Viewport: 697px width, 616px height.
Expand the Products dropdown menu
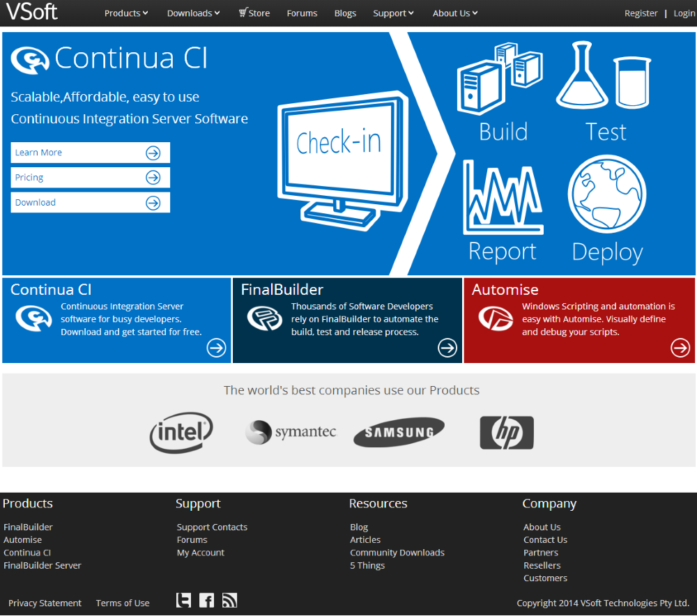126,13
